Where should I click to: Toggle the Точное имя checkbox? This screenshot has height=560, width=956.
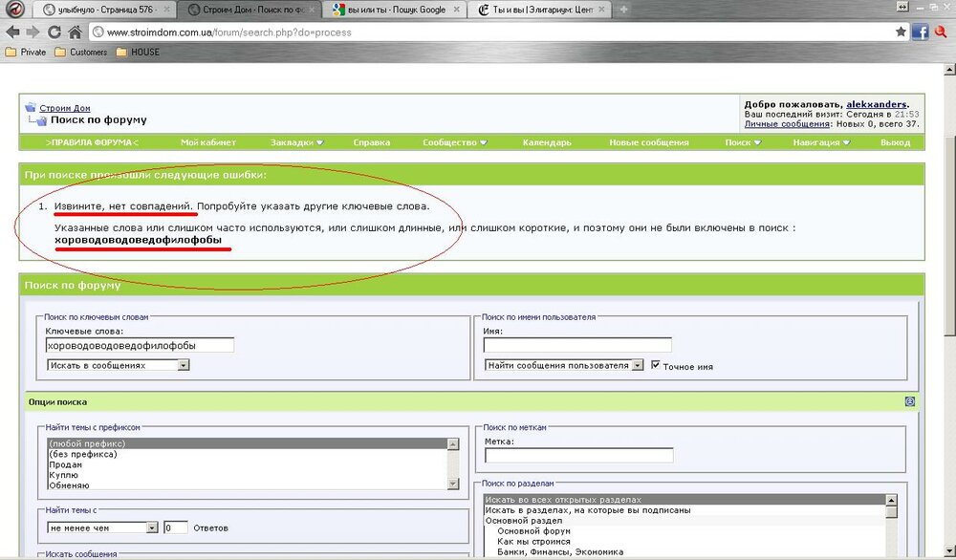pyautogui.click(x=656, y=365)
